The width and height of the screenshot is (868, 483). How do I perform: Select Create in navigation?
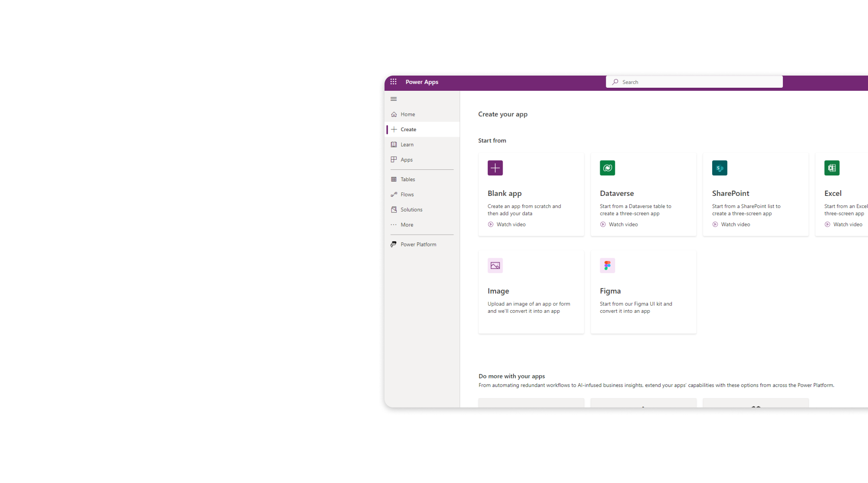point(422,129)
